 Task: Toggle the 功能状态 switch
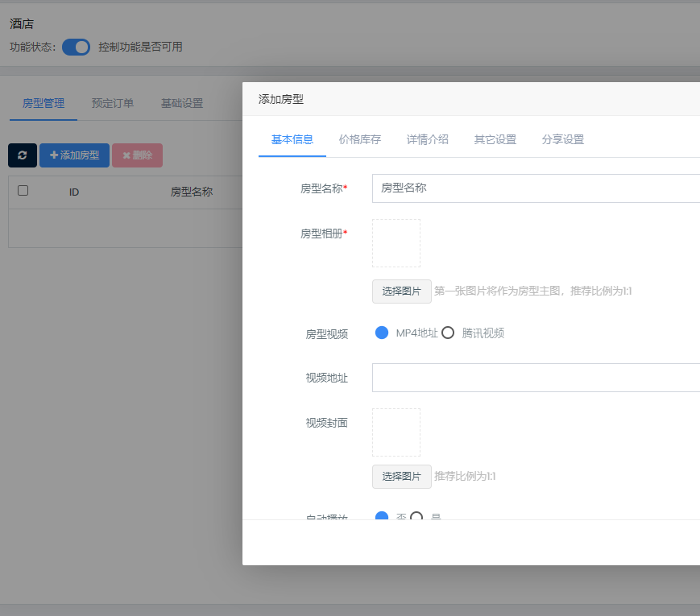76,47
